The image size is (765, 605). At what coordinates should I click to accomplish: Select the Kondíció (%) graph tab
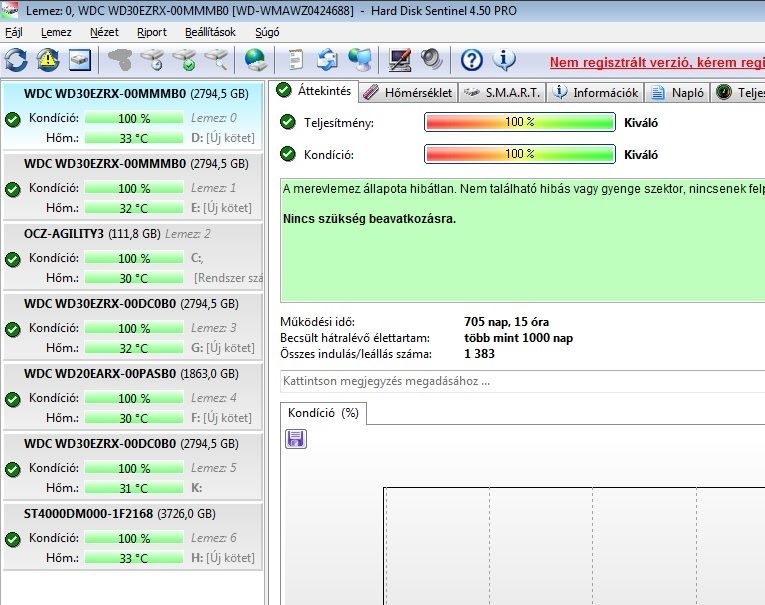(x=323, y=413)
